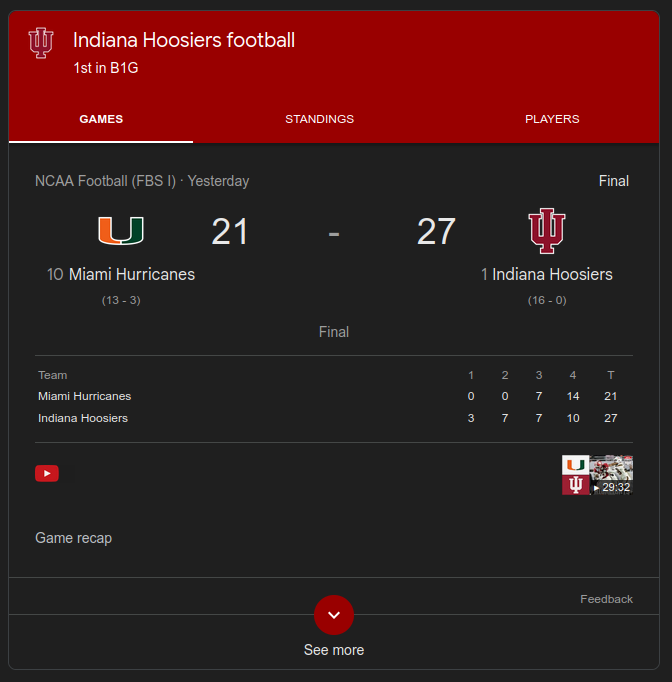Click the NCAA Football (FBS I) label
Screen dimensions: 672x682
(x=105, y=181)
